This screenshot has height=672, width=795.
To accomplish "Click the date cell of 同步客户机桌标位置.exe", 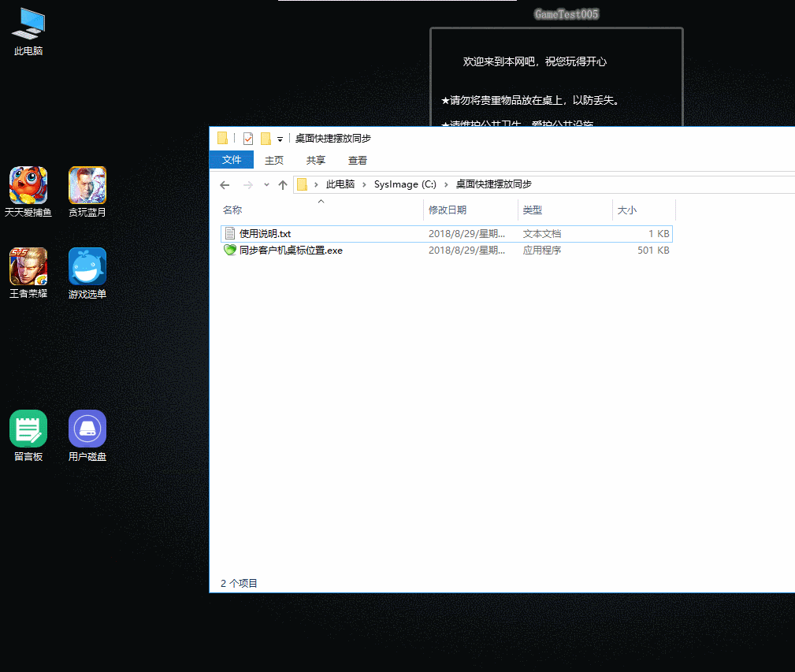I will coord(466,251).
